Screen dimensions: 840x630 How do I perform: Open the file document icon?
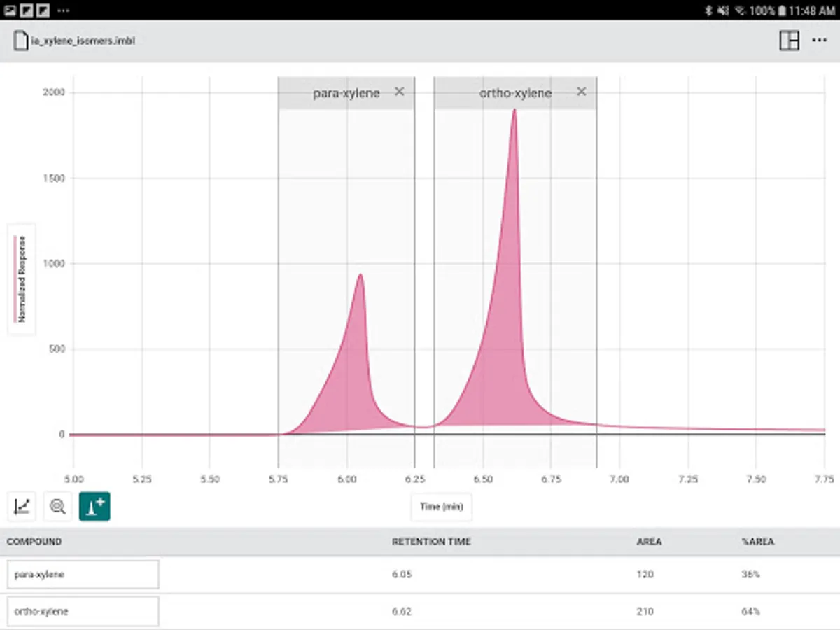pos(21,41)
